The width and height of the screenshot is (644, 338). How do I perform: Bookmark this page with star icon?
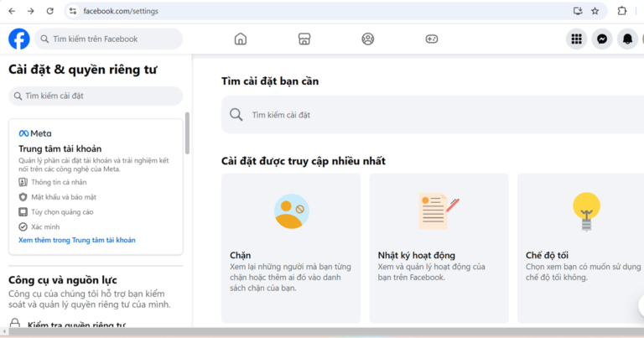[x=595, y=11]
